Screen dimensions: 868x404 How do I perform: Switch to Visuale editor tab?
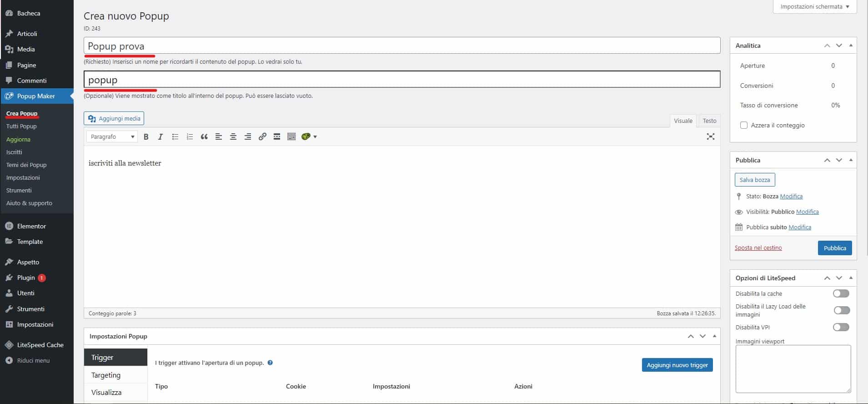tap(683, 121)
